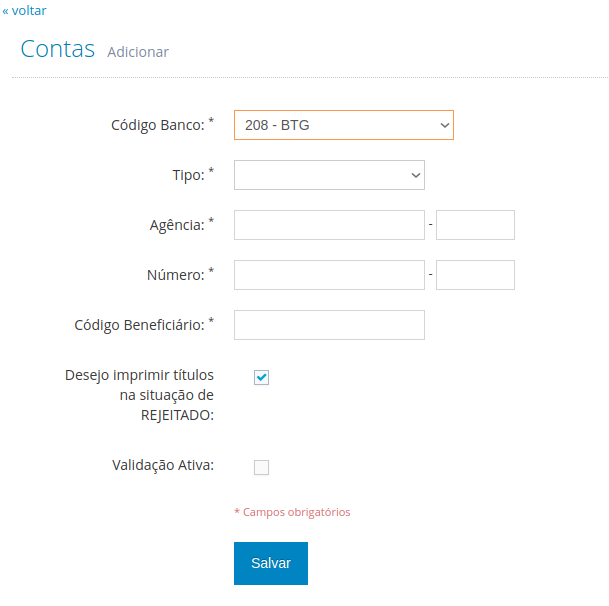Click the Agência check digit box
The width and height of the screenshot is (609, 606).
(x=475, y=225)
